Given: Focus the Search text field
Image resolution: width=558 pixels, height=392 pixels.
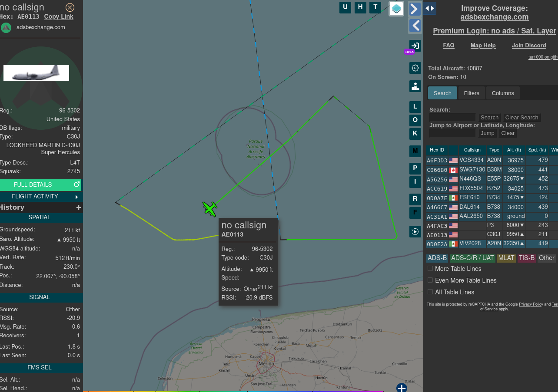Looking at the screenshot, I should (452, 117).
